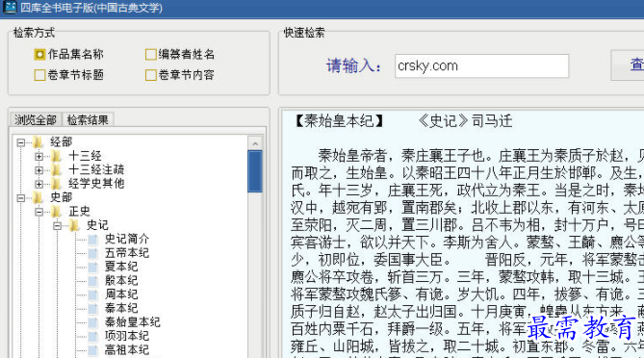Switch to the 检索结果 tab
The width and height of the screenshot is (644, 358).
(88, 120)
